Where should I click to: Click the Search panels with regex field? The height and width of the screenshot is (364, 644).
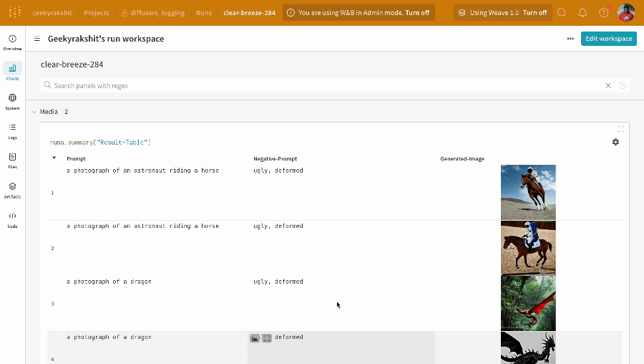click(x=322, y=85)
